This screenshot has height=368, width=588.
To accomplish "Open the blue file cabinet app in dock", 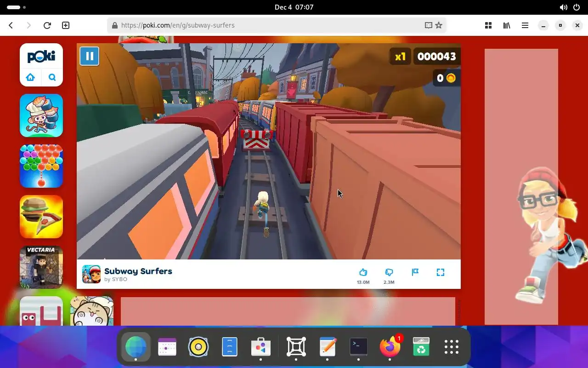I will tap(230, 347).
